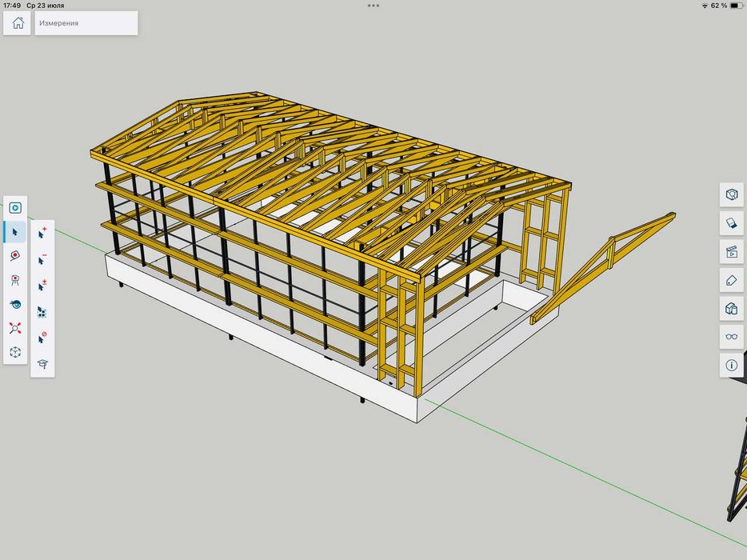Select the Position Camera tool
The image size is (747, 560).
14,280
